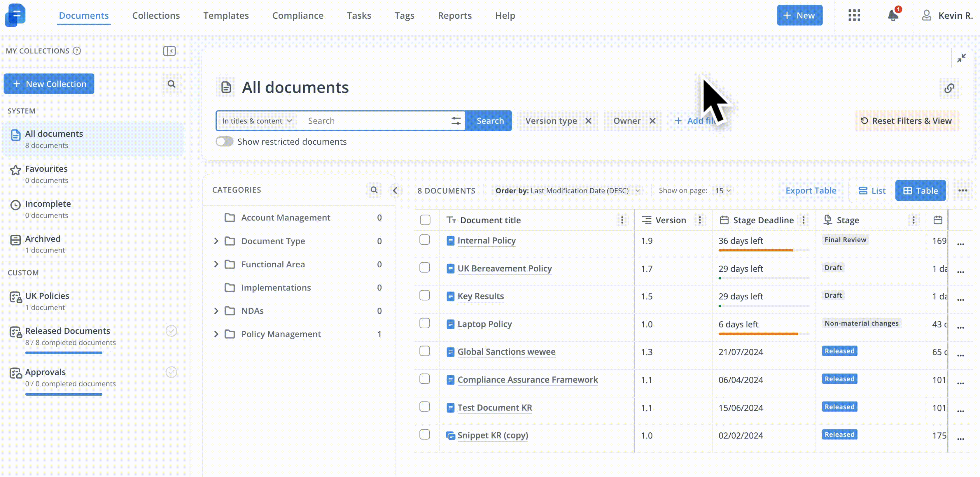The height and width of the screenshot is (477, 980).
Task: Open the In titles & content dropdown
Action: point(257,121)
